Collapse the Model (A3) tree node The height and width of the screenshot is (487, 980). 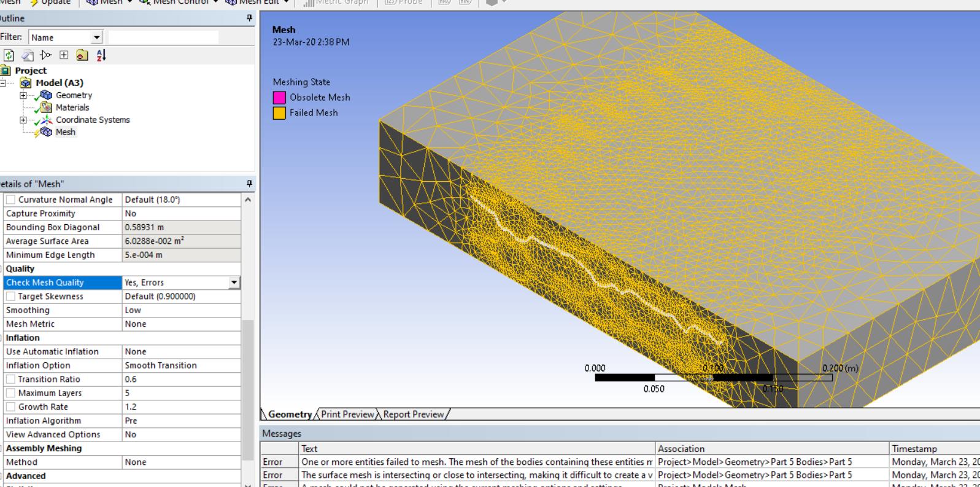[x=3, y=83]
